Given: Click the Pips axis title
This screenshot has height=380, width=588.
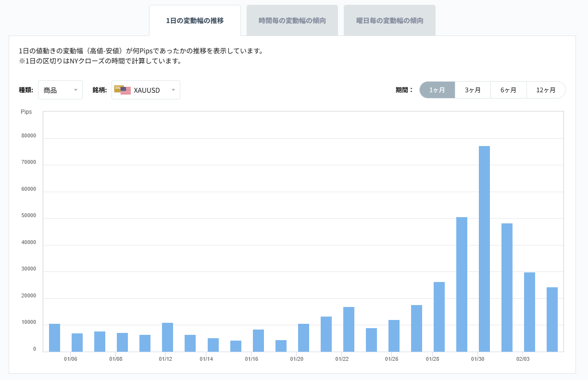Looking at the screenshot, I should pyautogui.click(x=26, y=111).
